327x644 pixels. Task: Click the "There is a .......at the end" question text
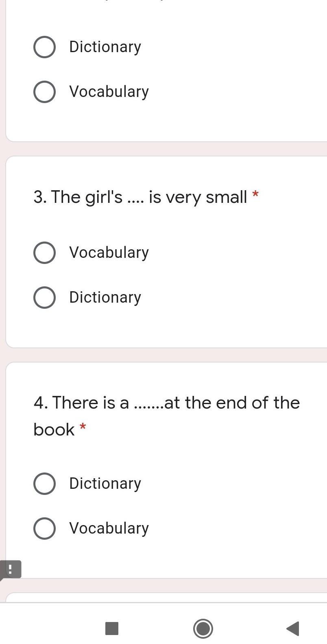[x=167, y=403]
